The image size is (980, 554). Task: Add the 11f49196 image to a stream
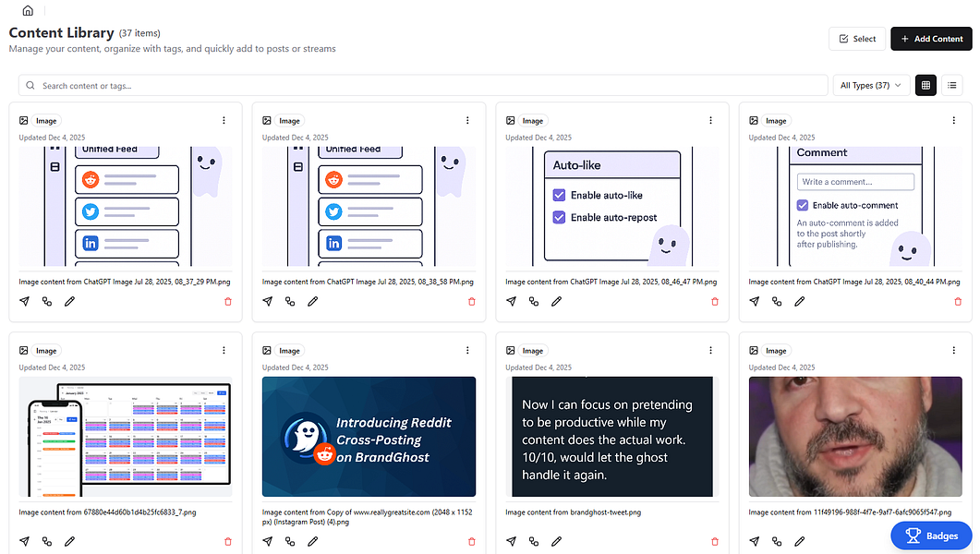tap(777, 541)
